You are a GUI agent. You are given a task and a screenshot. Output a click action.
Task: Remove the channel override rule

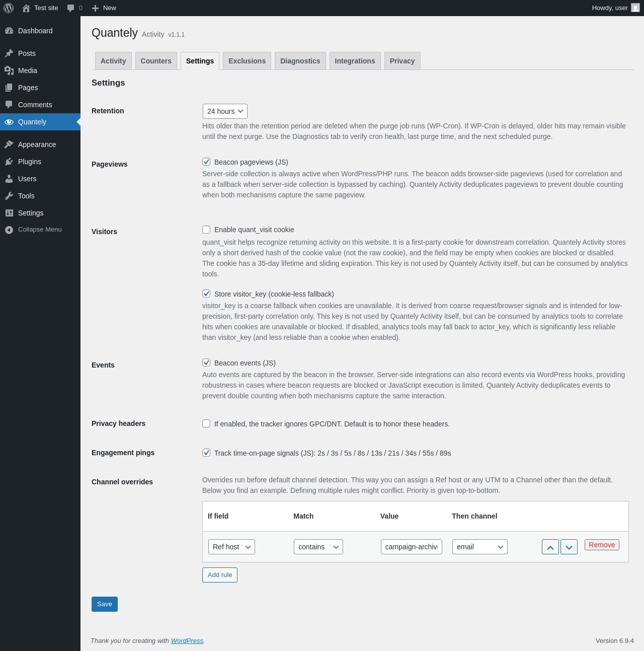coord(602,545)
